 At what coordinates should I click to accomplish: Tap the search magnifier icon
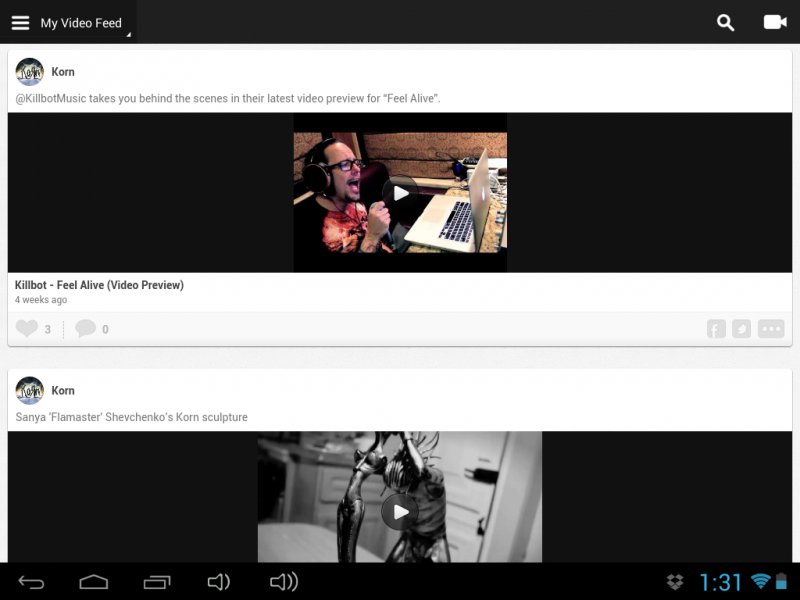point(725,22)
